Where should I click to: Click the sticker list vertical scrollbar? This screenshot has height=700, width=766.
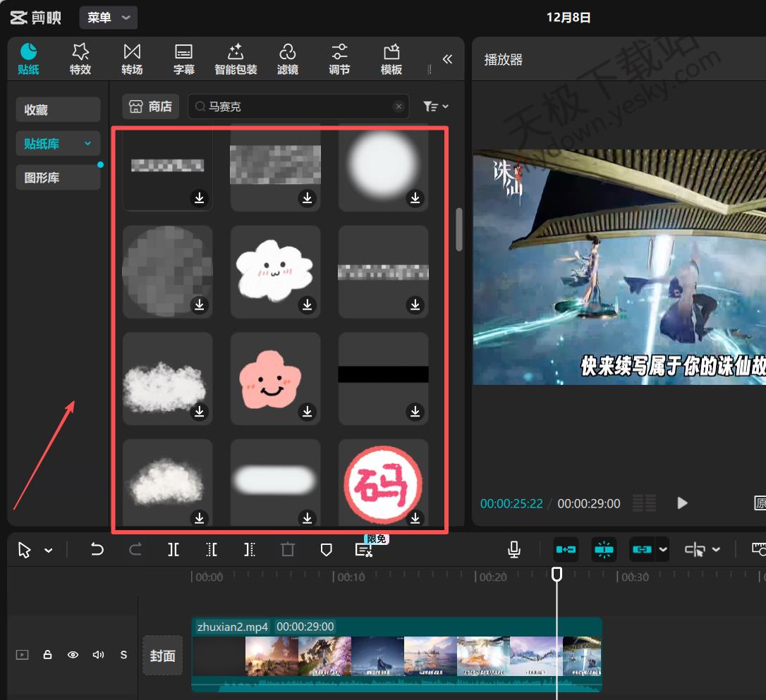coord(459,229)
